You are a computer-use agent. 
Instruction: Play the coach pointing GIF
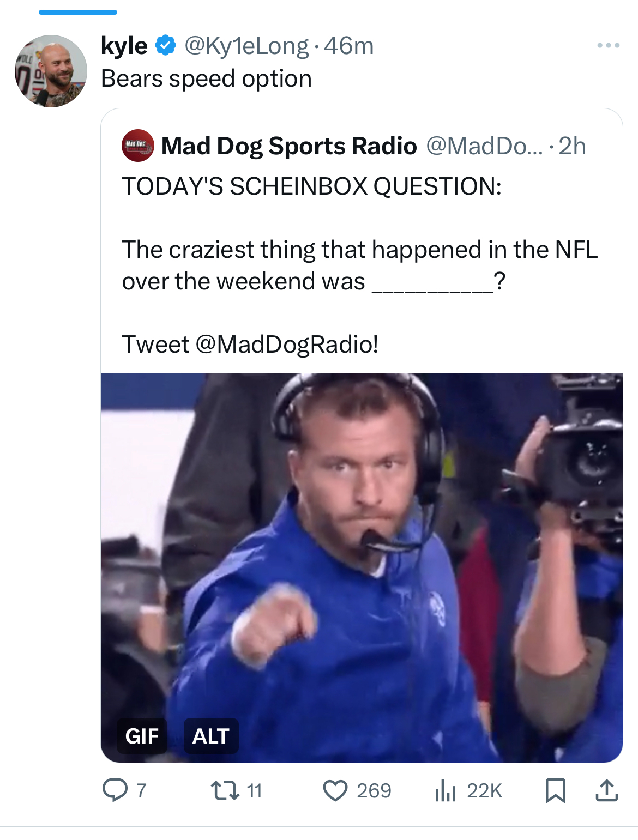click(362, 567)
